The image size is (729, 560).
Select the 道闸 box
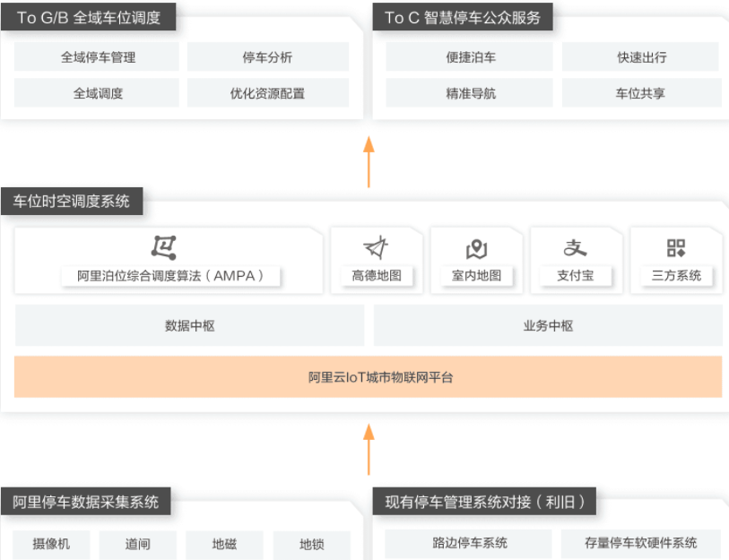[137, 544]
